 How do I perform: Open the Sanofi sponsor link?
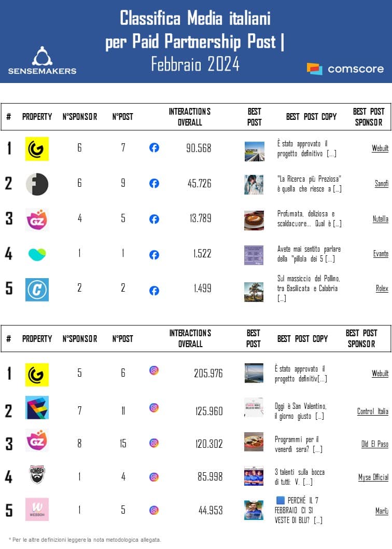pos(381,184)
